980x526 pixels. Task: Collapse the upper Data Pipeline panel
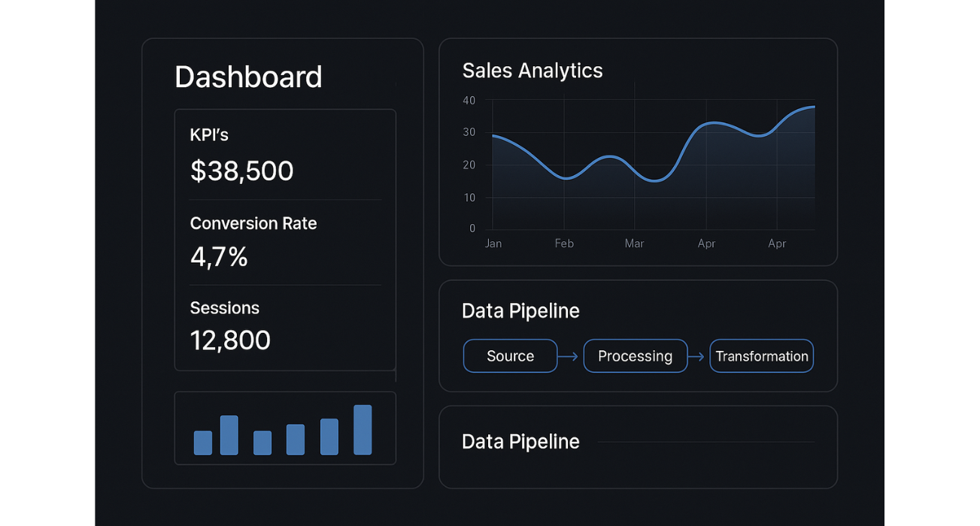pyautogui.click(x=520, y=310)
